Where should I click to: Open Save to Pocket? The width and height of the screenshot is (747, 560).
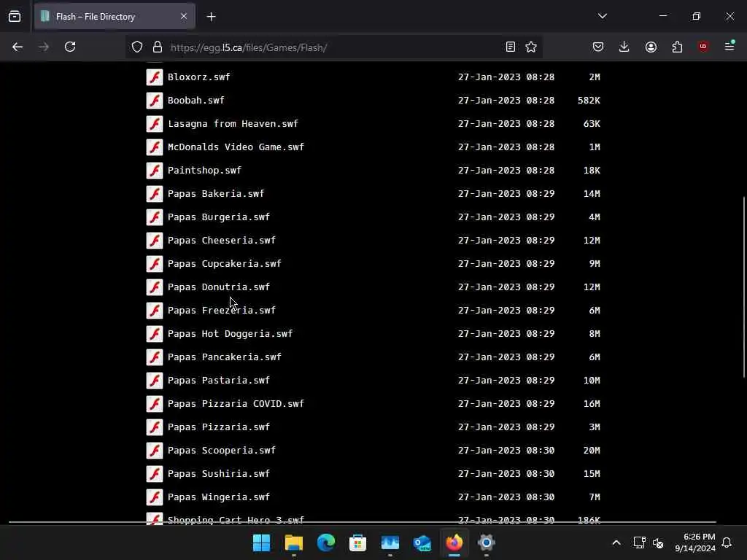[598, 47]
